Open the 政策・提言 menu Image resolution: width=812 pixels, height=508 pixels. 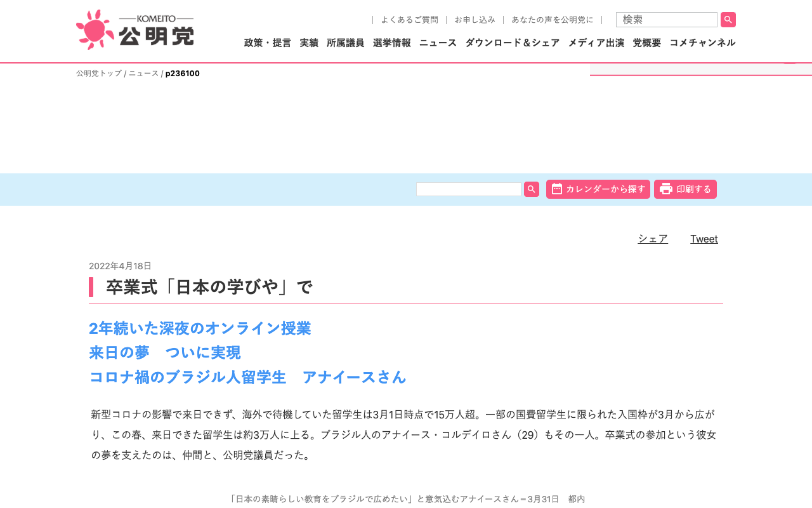[x=268, y=43]
